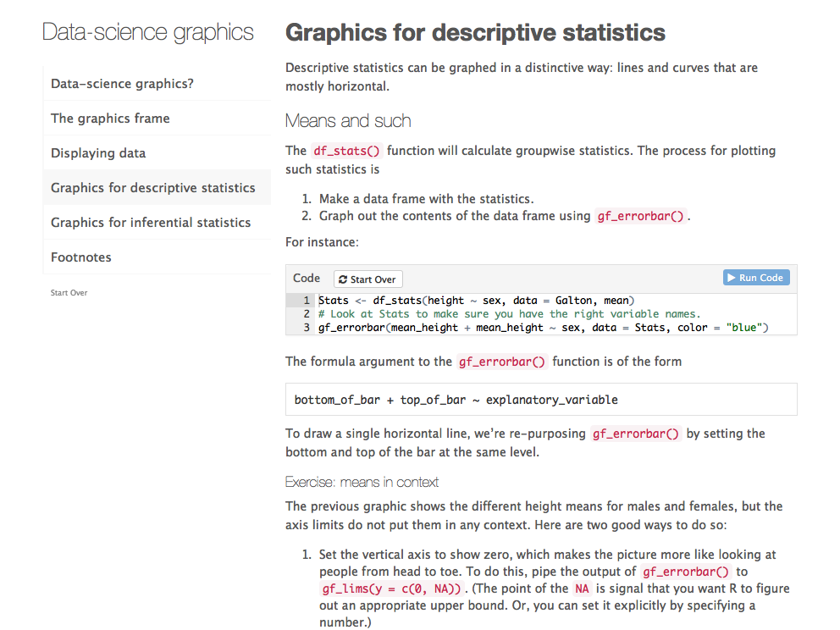
Task: Open the "Data-science graphics?" sidebar section
Action: [x=122, y=84]
